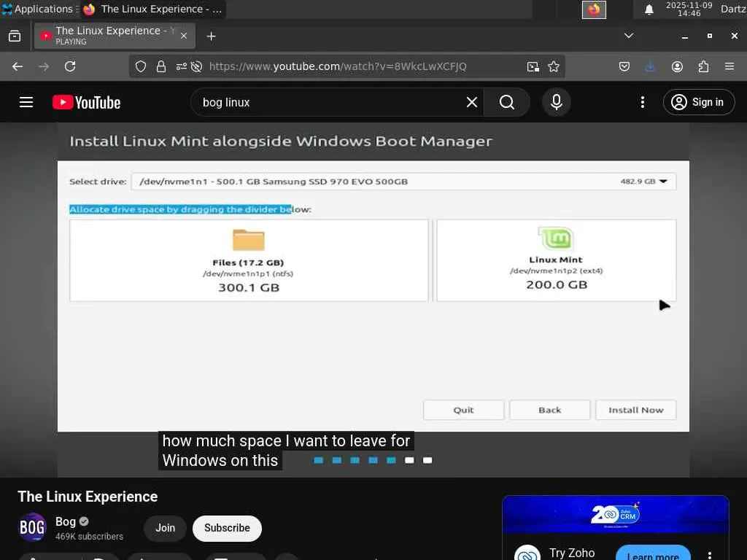The width and height of the screenshot is (747, 560).
Task: Open the Firefox View button beside the tabs
Action: [x=15, y=36]
